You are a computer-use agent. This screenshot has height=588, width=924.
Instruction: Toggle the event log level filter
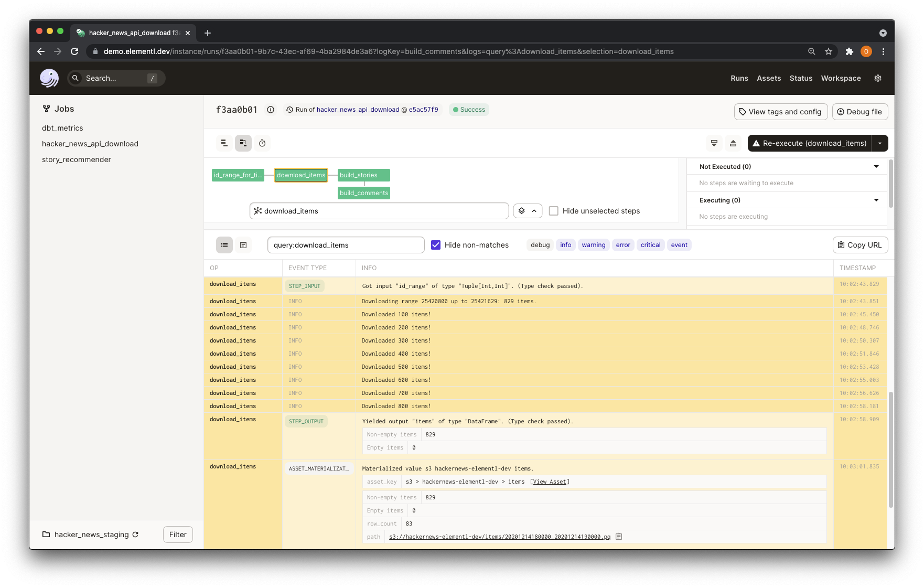(679, 245)
